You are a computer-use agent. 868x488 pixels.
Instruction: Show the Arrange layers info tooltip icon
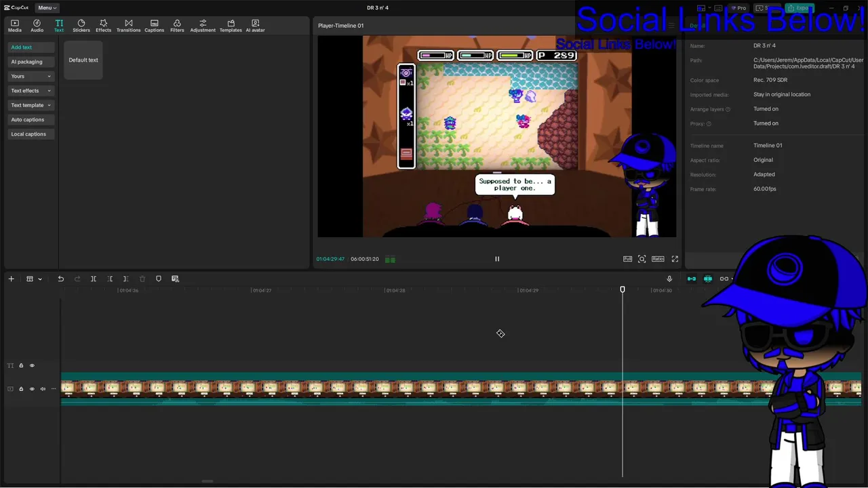[728, 109]
